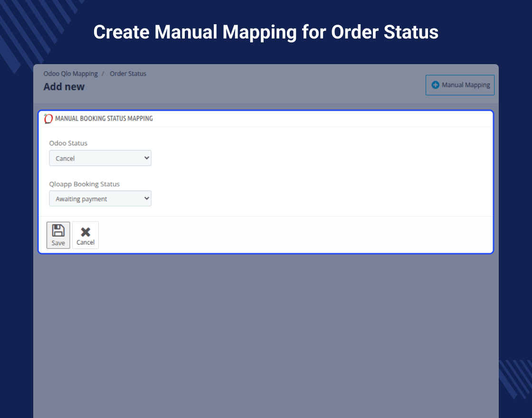The image size is (532, 418).
Task: Click the Manual Booking Status Mapping heading
Action: (x=104, y=118)
